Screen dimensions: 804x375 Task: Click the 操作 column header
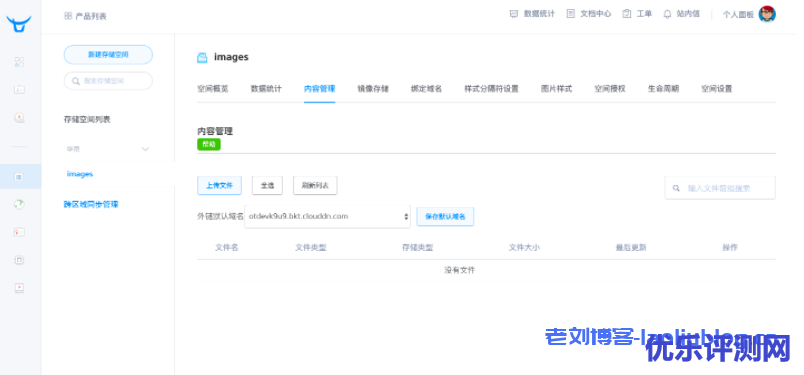pos(730,247)
